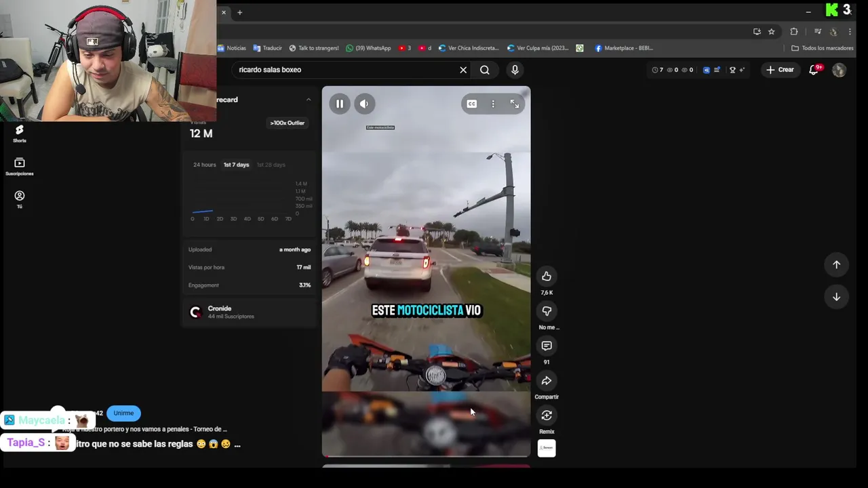Open the 'Ver Chica Indiscreta...' bookmark
Image resolution: width=868 pixels, height=488 pixels.
[469, 48]
